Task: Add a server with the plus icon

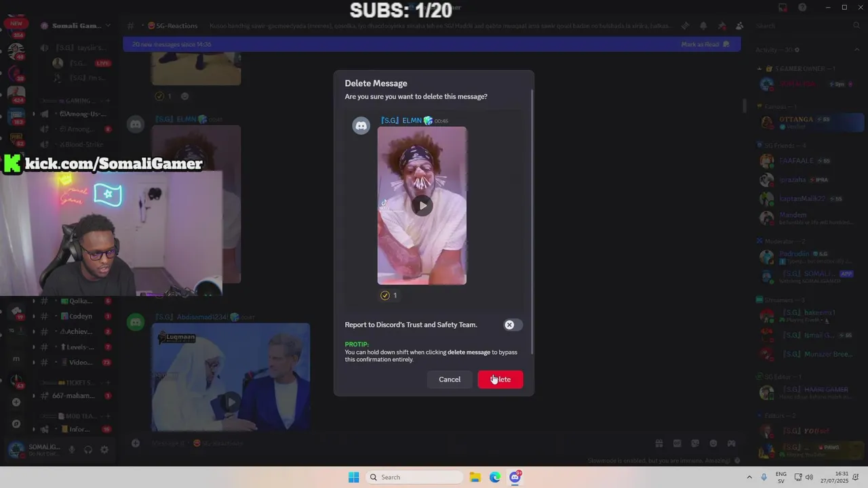Action: pyautogui.click(x=16, y=402)
